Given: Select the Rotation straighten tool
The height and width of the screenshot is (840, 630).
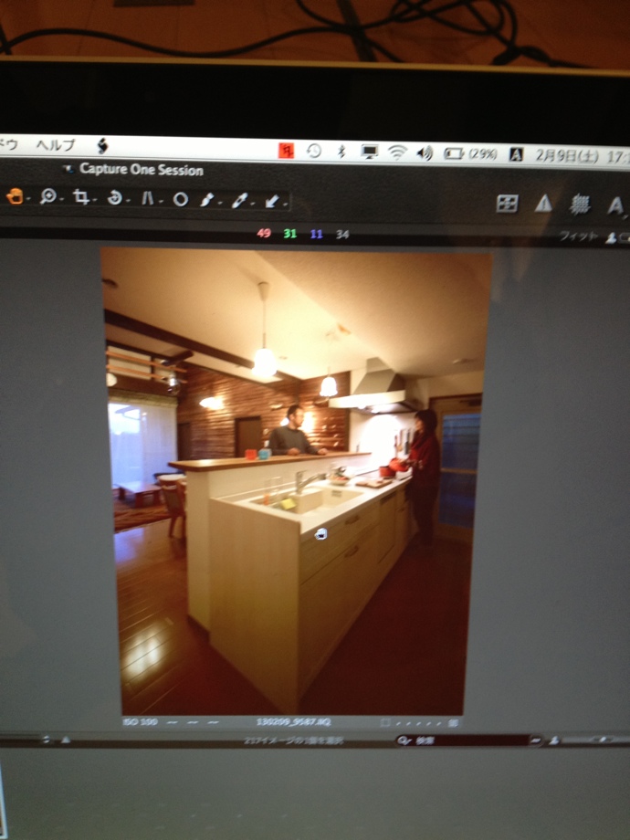Looking at the screenshot, I should click(x=114, y=198).
